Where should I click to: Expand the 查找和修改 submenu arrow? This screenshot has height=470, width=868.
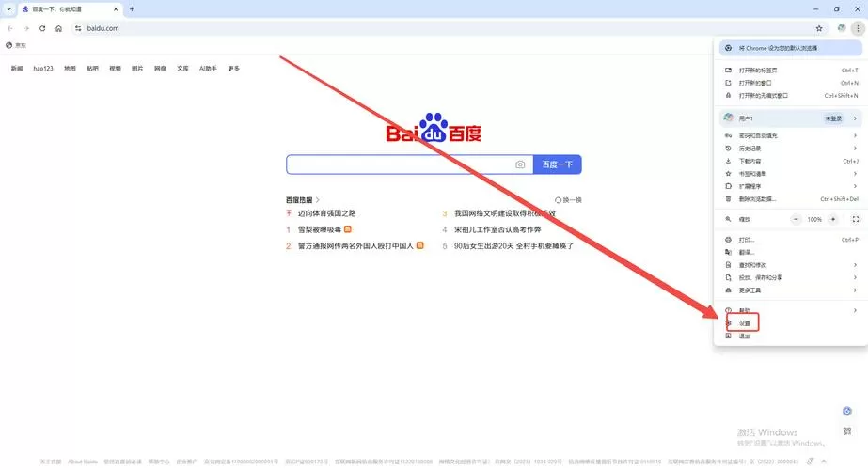pos(855,265)
